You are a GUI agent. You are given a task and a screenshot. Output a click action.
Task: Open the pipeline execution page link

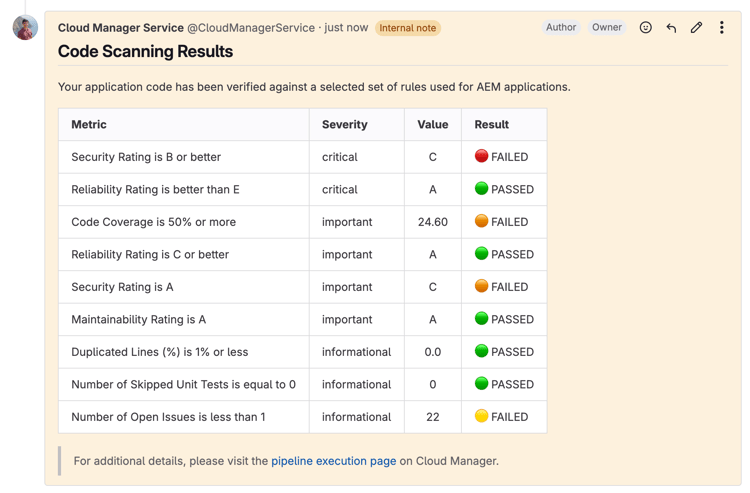(333, 461)
